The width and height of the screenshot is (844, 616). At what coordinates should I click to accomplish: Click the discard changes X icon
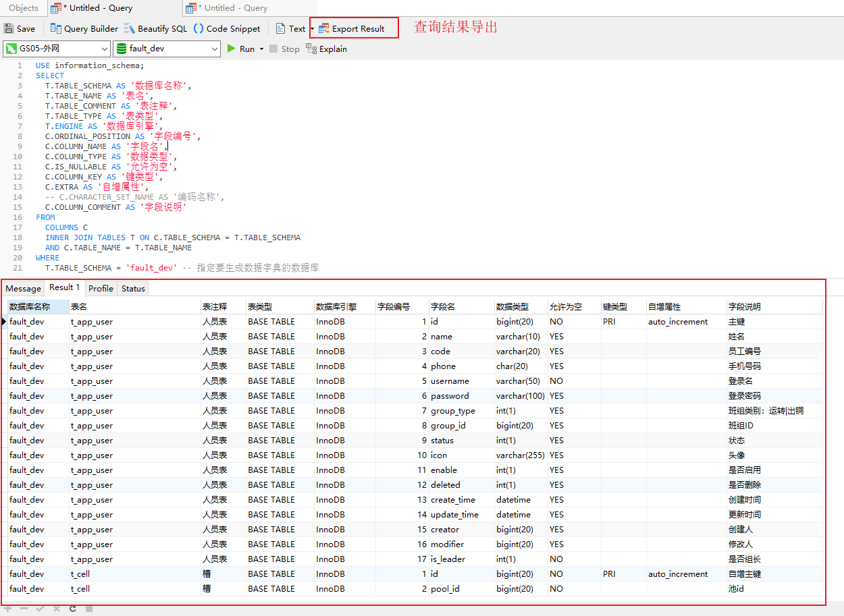(x=56, y=609)
